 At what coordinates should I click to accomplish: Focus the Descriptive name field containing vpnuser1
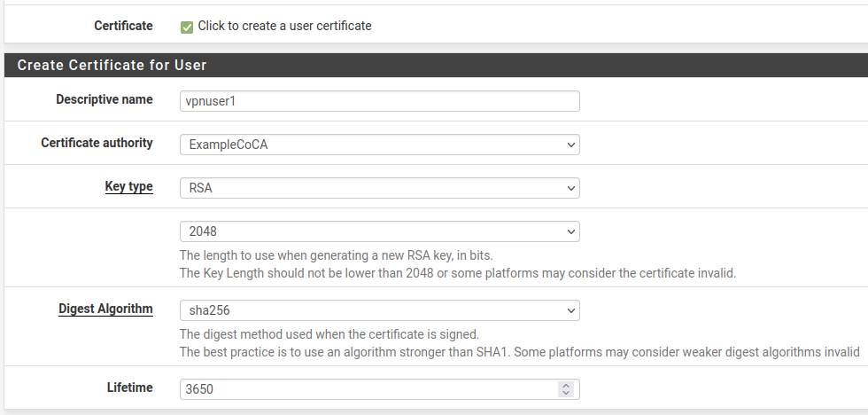coord(379,101)
